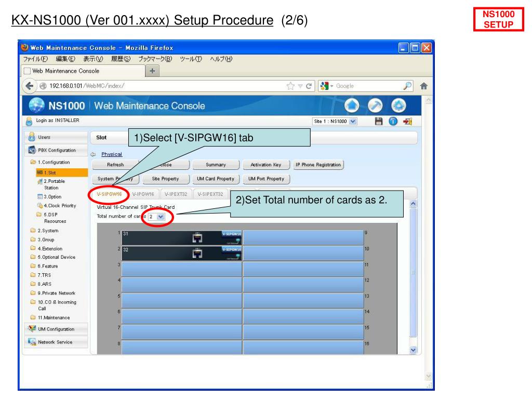Open the 表示(V) menu

[93, 59]
